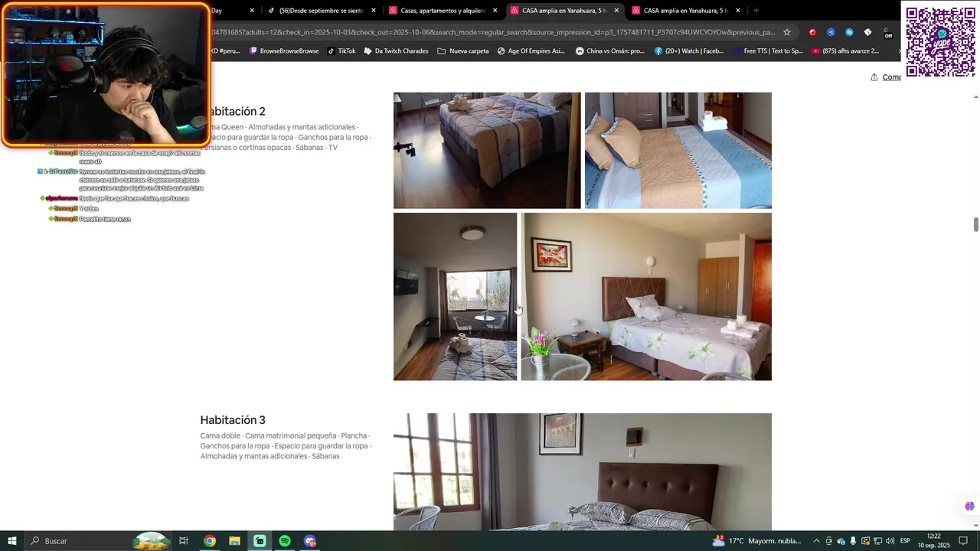Select the active 'CASA amplia en Yanahuara' tab
980x551 pixels.
563,11
